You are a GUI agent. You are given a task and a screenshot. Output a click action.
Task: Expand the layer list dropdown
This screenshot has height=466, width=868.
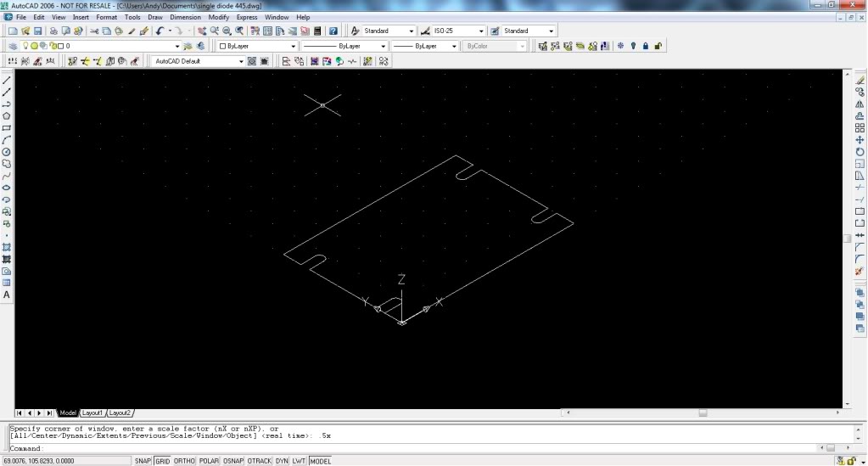click(177, 46)
